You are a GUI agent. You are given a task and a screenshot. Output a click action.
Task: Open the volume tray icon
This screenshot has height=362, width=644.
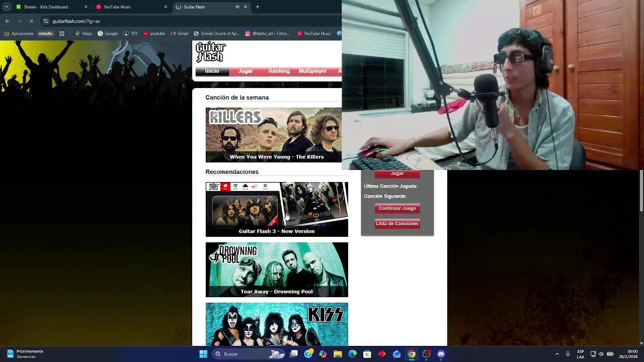(x=601, y=354)
